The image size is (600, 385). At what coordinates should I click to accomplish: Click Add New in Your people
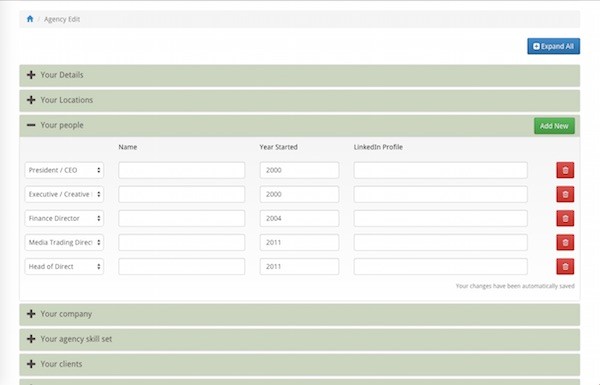(554, 126)
